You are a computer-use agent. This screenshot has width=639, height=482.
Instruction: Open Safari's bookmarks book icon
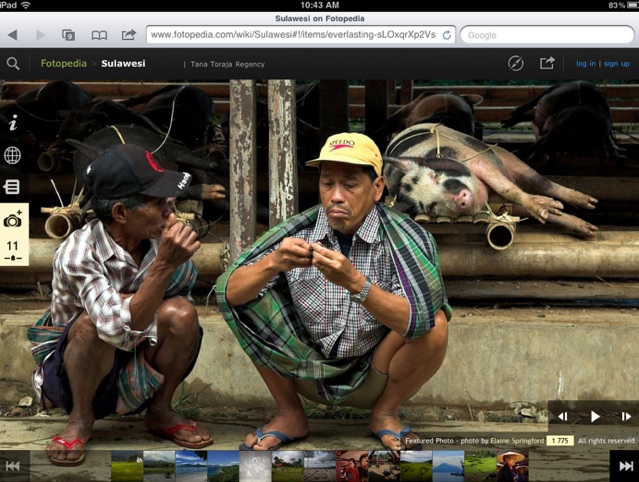click(99, 35)
